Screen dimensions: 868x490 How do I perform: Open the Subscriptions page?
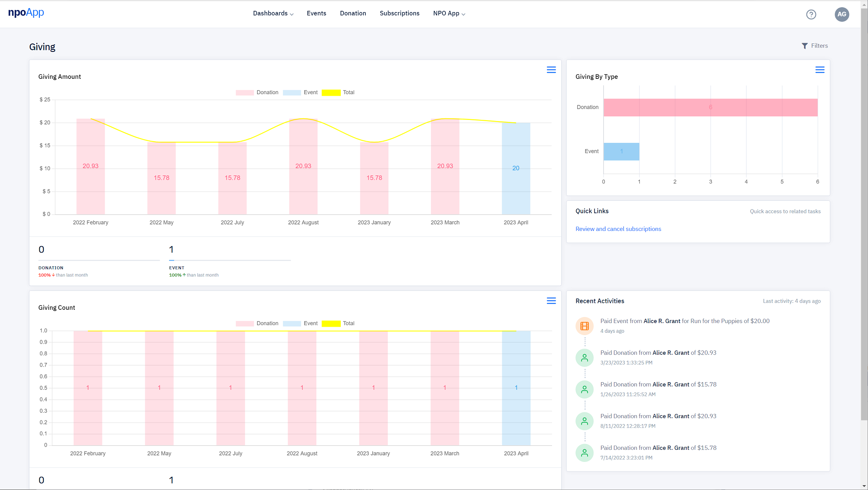(400, 14)
